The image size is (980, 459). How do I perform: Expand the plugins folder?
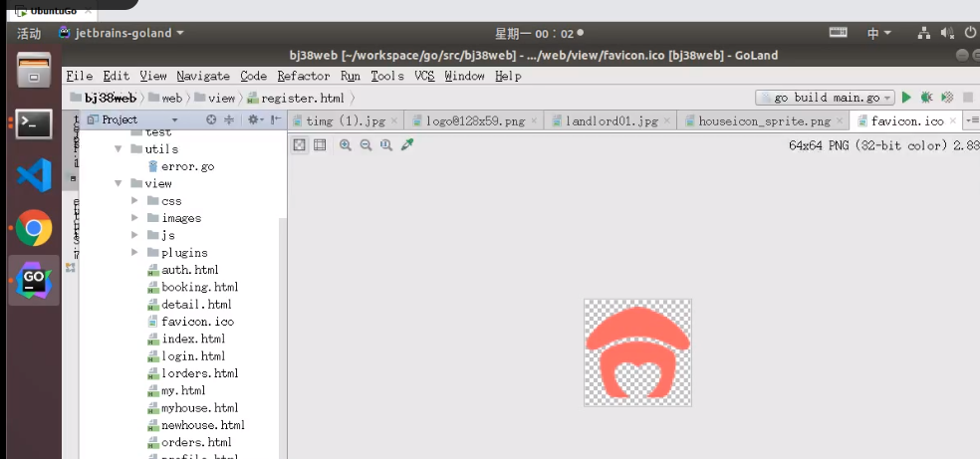(134, 252)
